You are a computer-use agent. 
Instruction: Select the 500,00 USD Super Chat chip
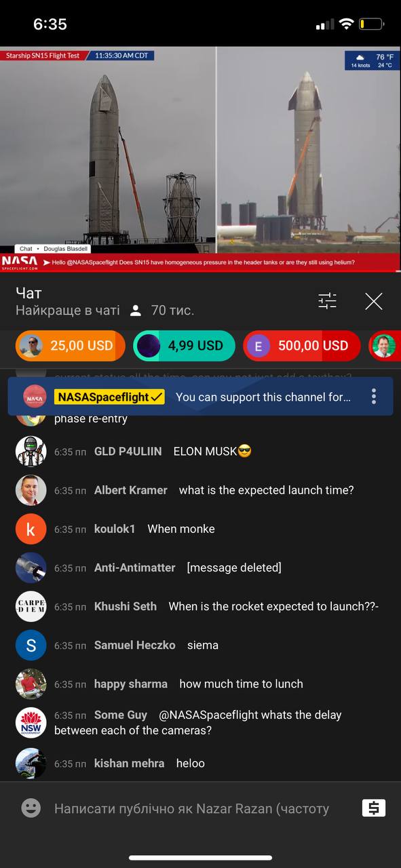[x=301, y=346]
